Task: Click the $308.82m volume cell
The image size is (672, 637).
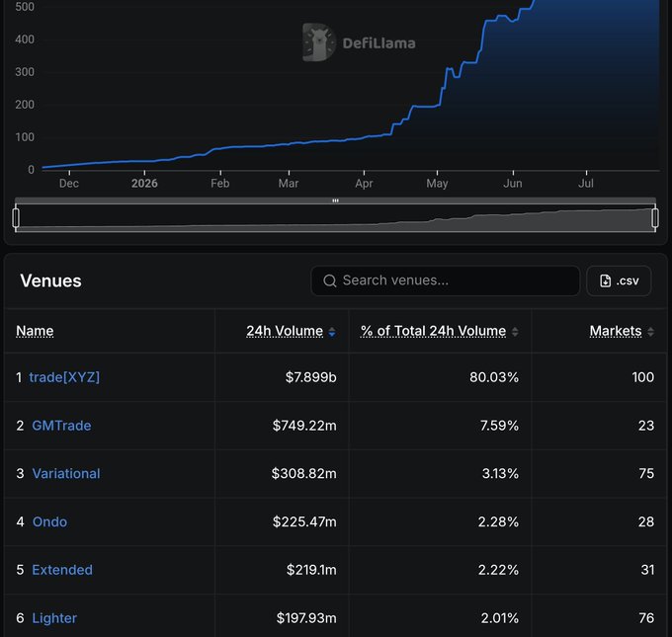Action: [x=303, y=473]
